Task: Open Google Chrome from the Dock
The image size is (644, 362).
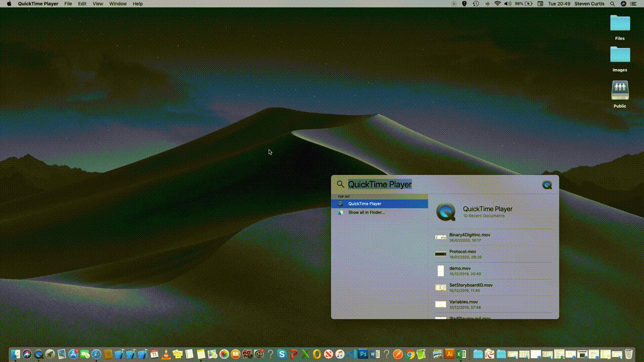Action: [410, 354]
